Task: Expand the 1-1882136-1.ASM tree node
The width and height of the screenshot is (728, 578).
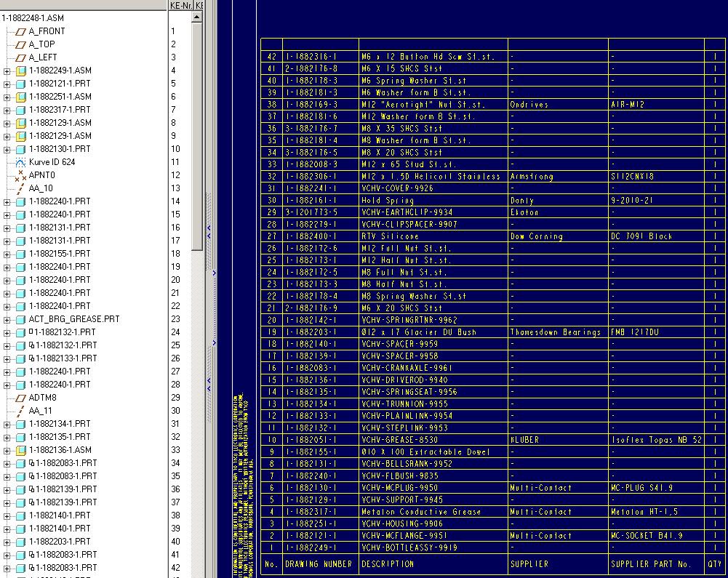Action: (x=7, y=451)
